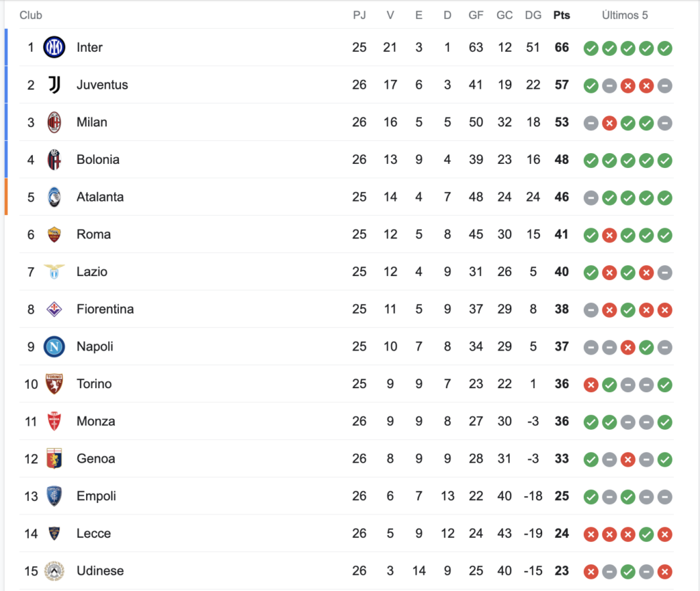This screenshot has height=591, width=700.
Task: Click Juventus' first red loss indicator
Action: tap(628, 85)
